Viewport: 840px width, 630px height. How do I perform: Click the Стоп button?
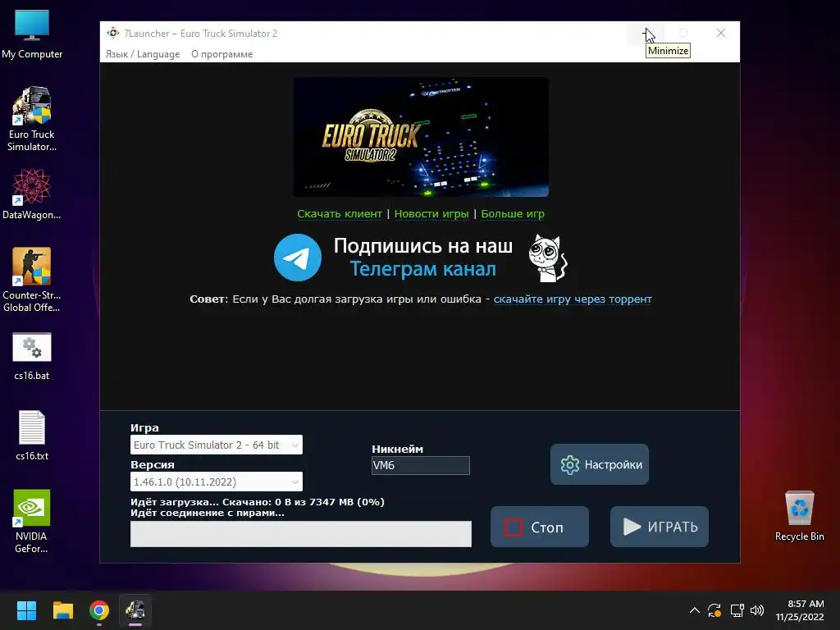click(540, 527)
